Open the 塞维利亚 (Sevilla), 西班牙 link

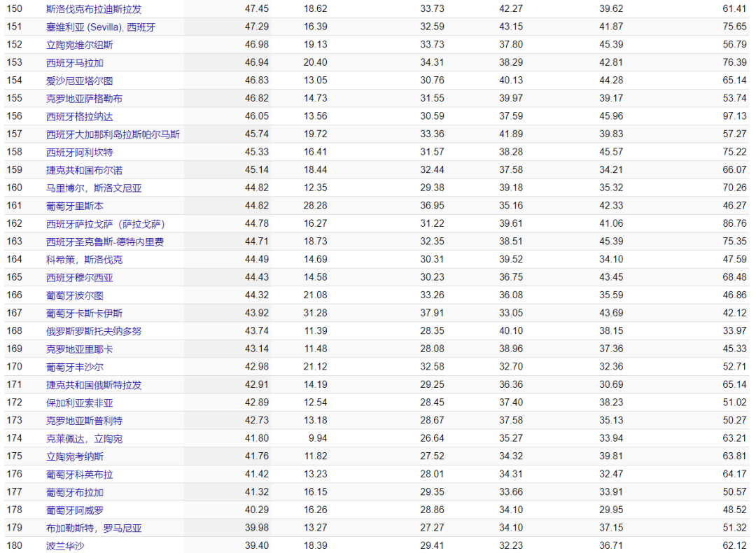point(101,27)
